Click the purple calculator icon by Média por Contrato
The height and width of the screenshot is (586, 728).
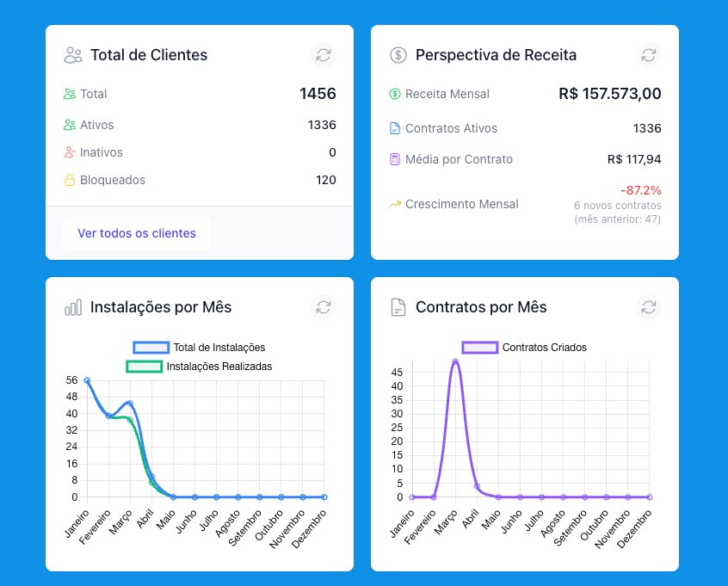[x=395, y=159]
